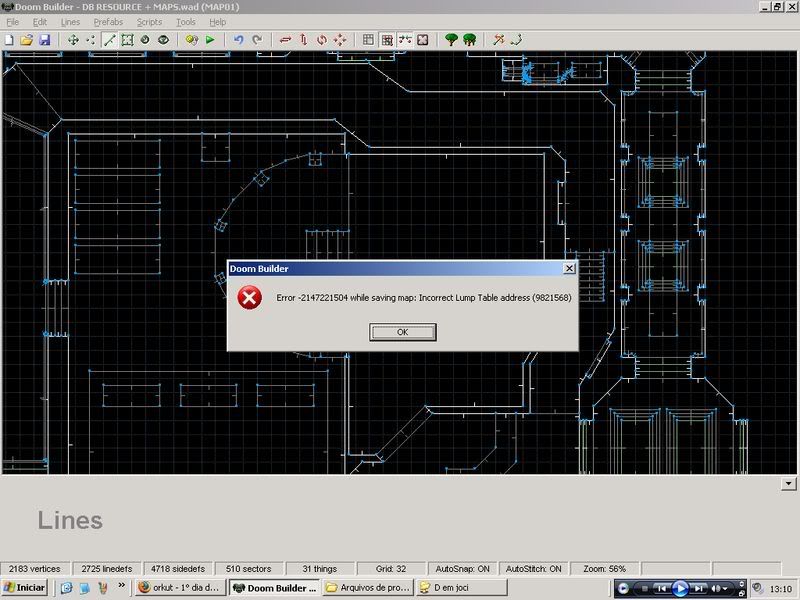Switch to Sectors mode icon

click(x=127, y=40)
